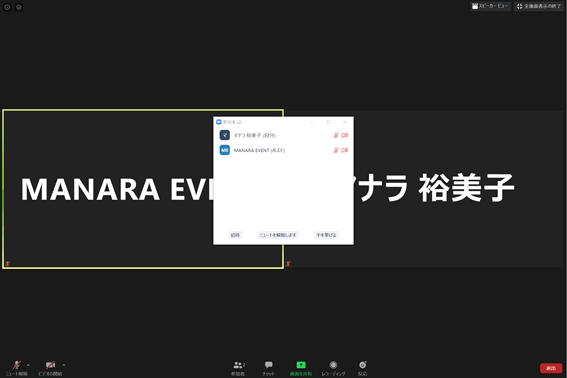Click the Invite button in participants window
The image size is (567, 378).
(x=235, y=235)
